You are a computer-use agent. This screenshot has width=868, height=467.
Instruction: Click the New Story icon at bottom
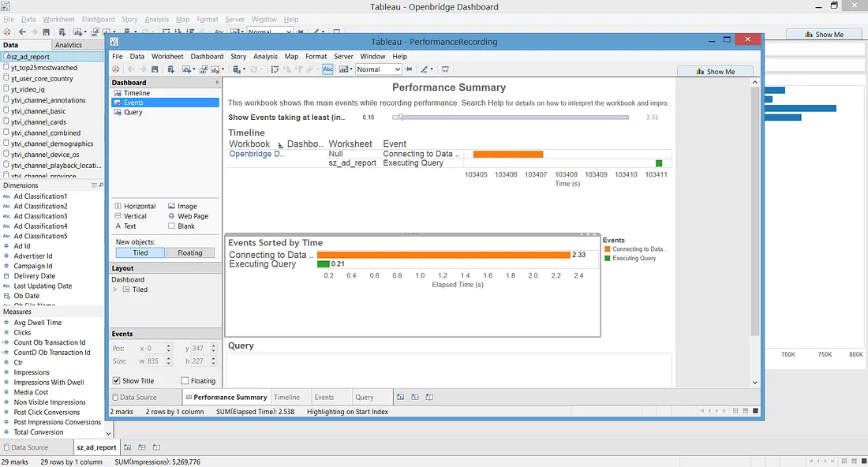click(x=429, y=398)
